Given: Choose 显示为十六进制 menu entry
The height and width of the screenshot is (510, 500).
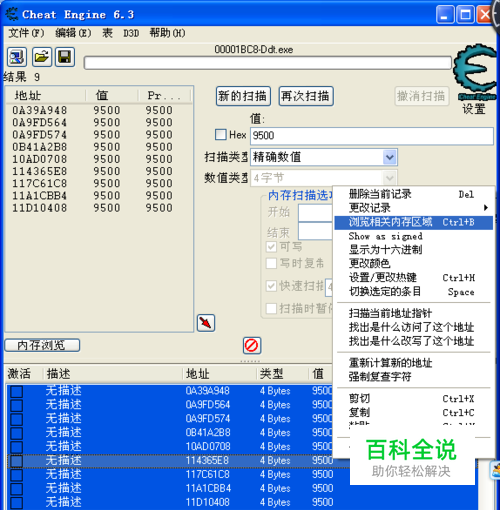Looking at the screenshot, I should (x=413, y=250).
